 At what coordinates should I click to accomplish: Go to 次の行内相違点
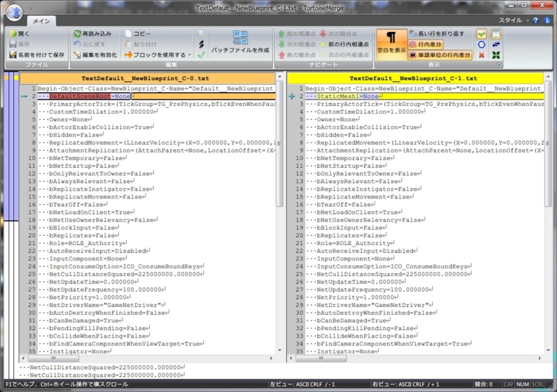coord(344,55)
